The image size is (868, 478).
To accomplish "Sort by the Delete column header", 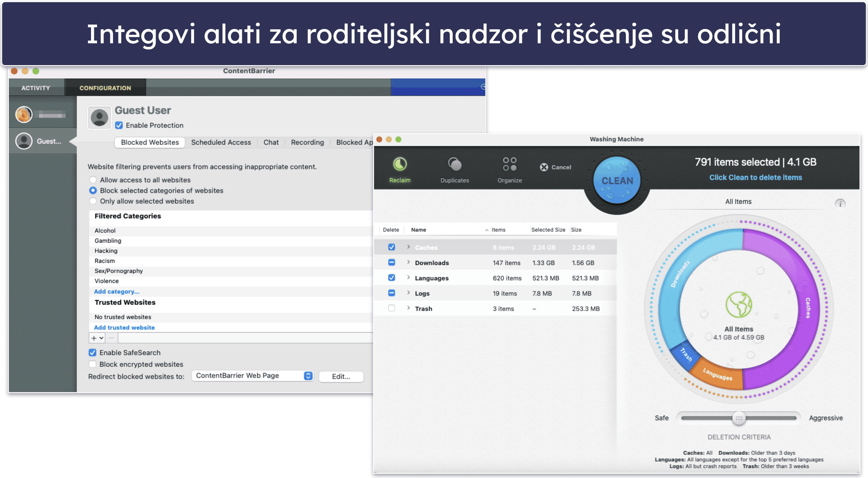I will point(391,230).
